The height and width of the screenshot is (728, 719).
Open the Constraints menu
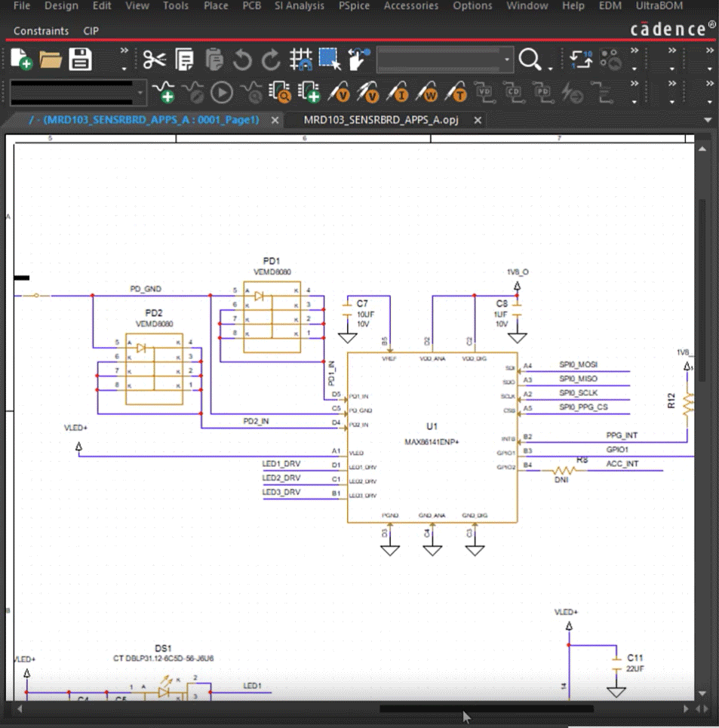41,31
